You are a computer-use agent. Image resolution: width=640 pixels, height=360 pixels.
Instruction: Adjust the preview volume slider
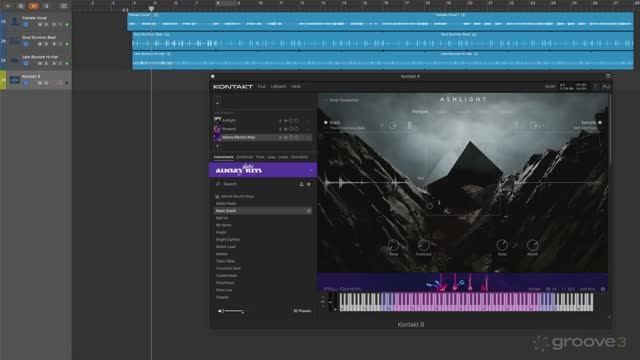(233, 311)
